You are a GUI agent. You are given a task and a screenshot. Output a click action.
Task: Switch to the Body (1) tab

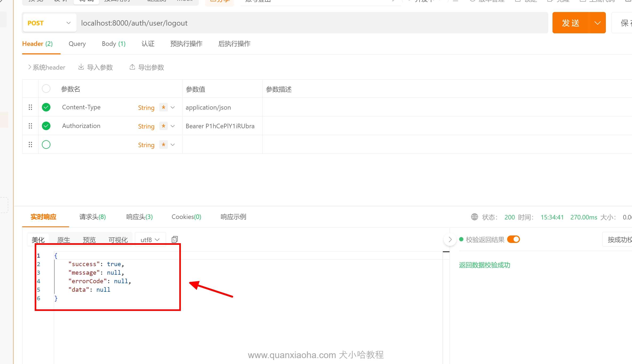coord(113,44)
